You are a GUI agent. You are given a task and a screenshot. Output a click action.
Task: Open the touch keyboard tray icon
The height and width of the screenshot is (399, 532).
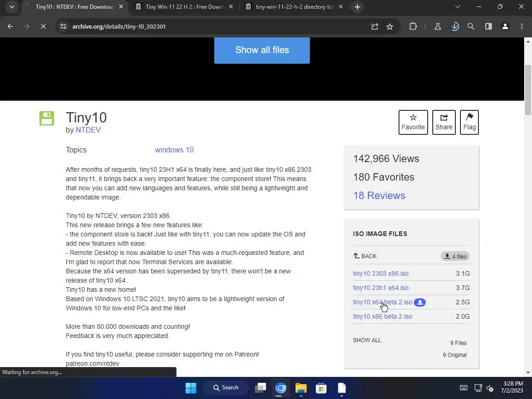464,388
